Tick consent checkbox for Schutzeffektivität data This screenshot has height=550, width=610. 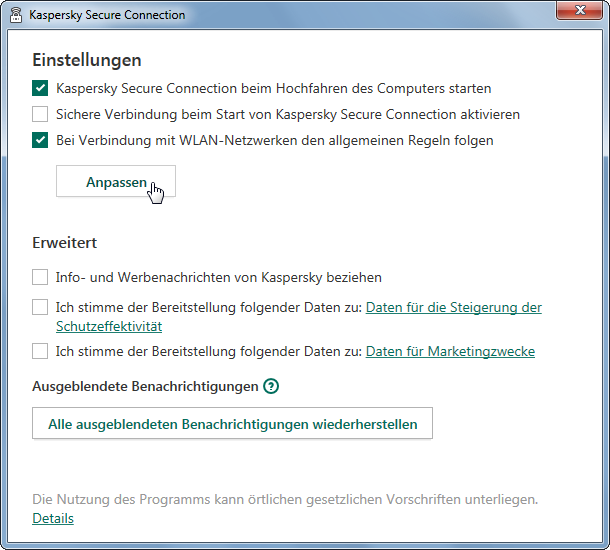pyautogui.click(x=40, y=307)
